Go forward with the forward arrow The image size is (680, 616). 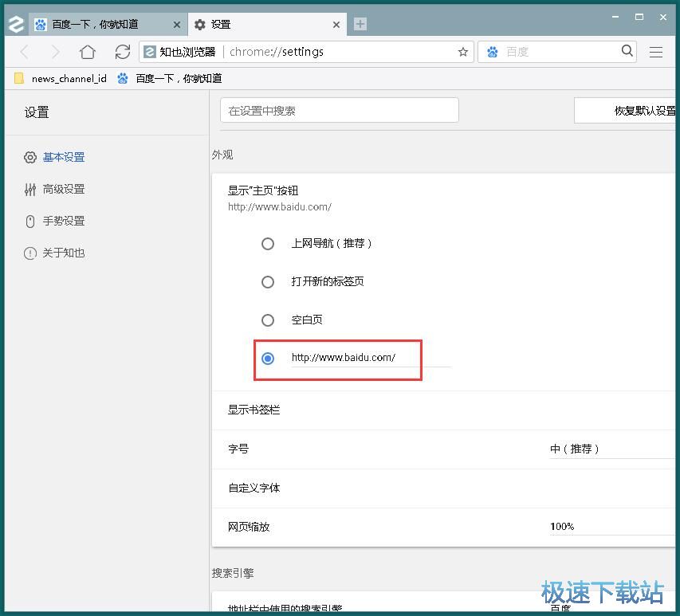coord(55,52)
